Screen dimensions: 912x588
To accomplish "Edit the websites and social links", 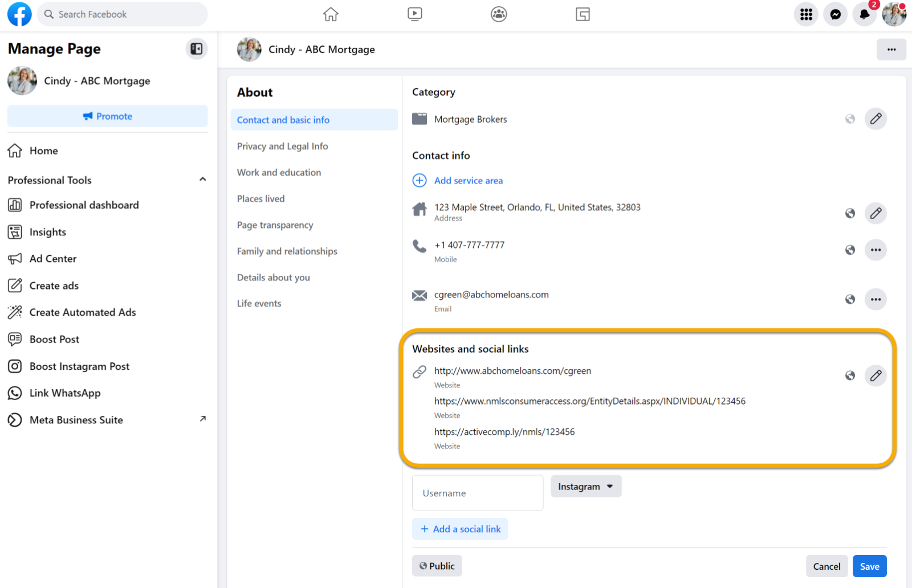I will point(876,375).
